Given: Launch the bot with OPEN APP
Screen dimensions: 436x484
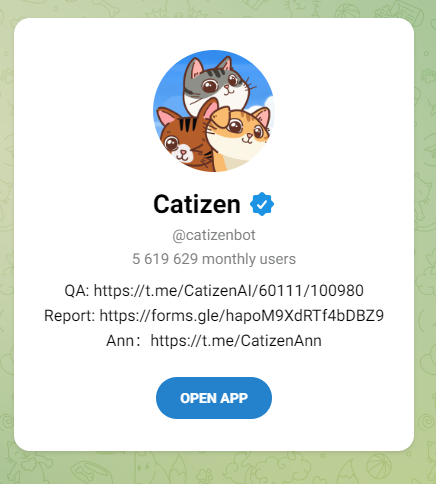Looking at the screenshot, I should click(214, 398).
